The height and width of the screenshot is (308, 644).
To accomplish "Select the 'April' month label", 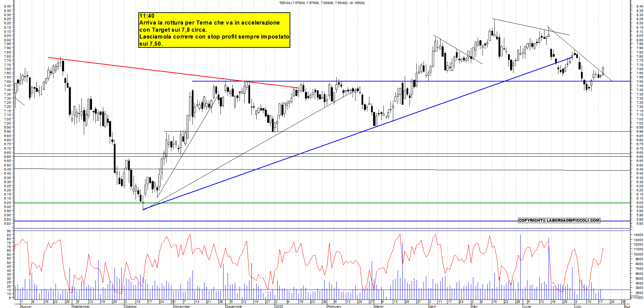I will (432, 306).
